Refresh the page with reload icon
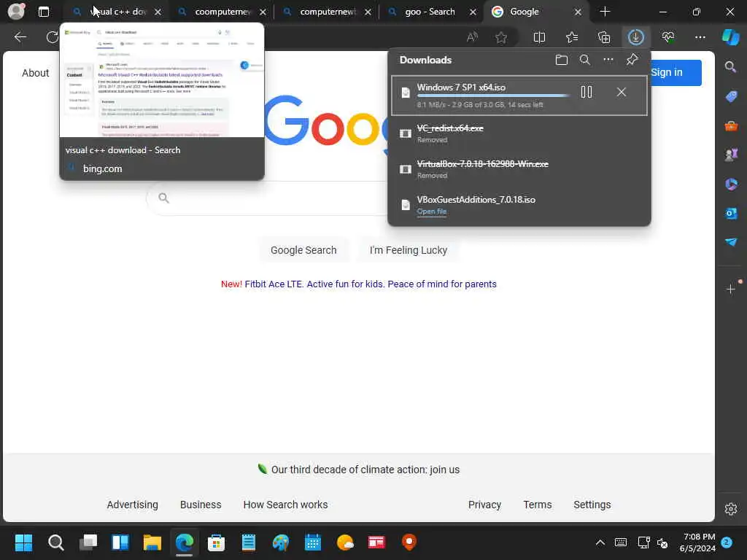This screenshot has height=560, width=747. tap(53, 37)
